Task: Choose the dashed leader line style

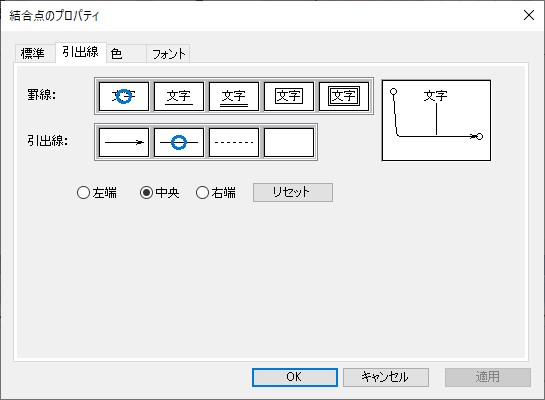Action: click(234, 142)
